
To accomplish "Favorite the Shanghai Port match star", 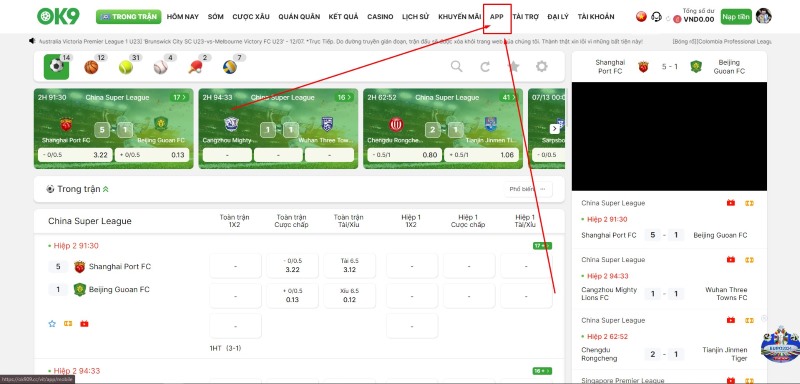I will coord(52,324).
